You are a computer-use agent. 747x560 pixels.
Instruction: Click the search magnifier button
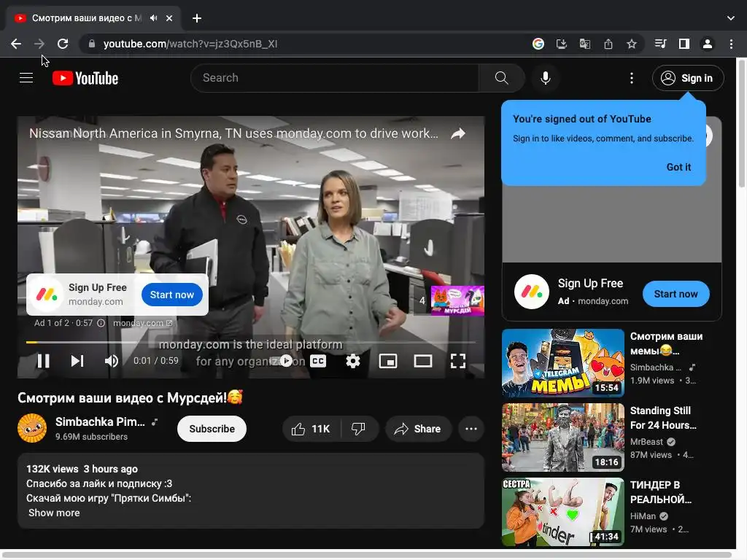501,77
